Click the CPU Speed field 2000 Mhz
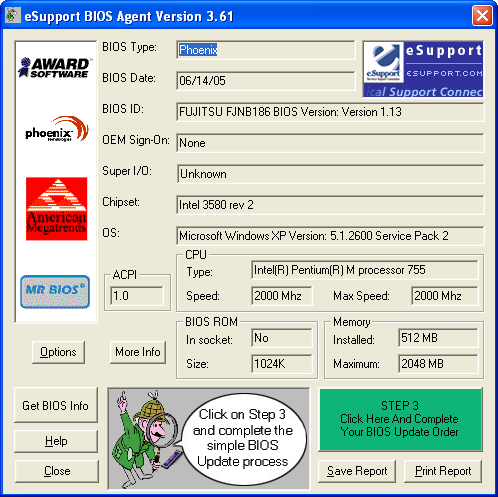Screen dimensions: 498x497 coord(282,296)
